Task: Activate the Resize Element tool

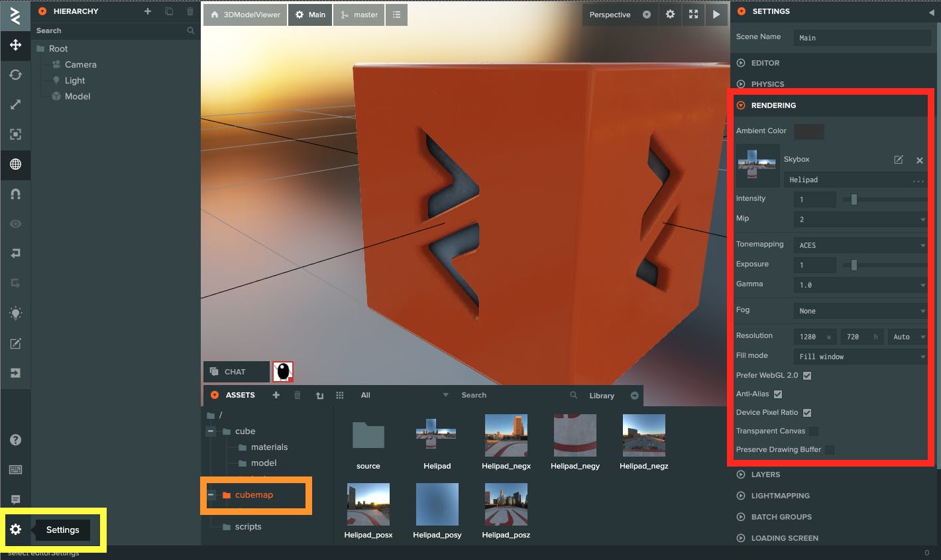Action: point(15,135)
